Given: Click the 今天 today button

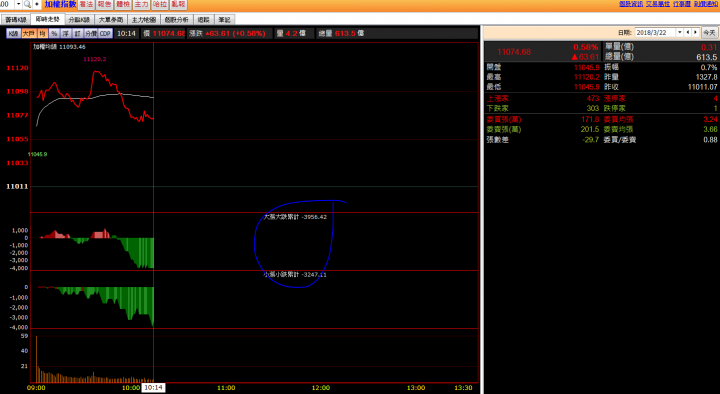Looking at the screenshot, I should 709,33.
